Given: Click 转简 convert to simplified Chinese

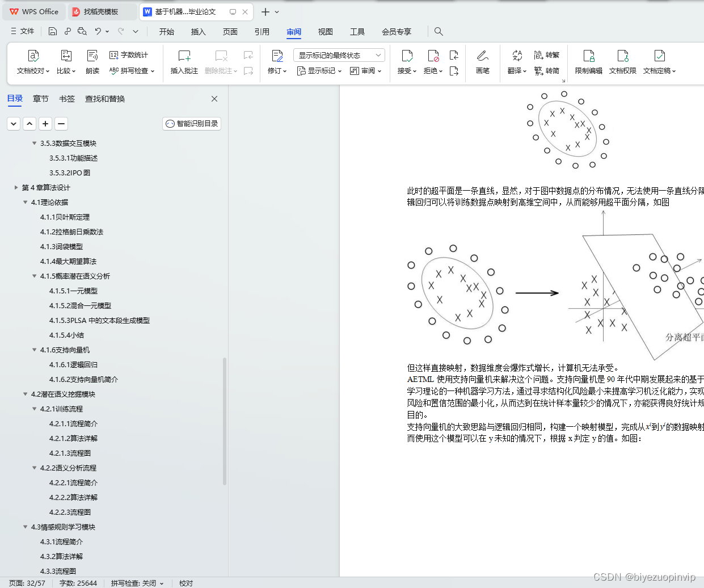Looking at the screenshot, I should pos(547,71).
